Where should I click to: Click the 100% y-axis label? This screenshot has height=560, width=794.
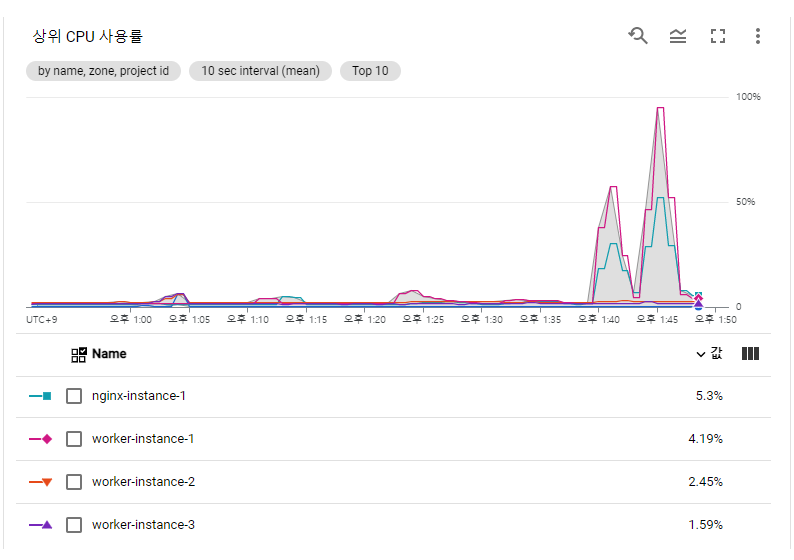point(748,97)
